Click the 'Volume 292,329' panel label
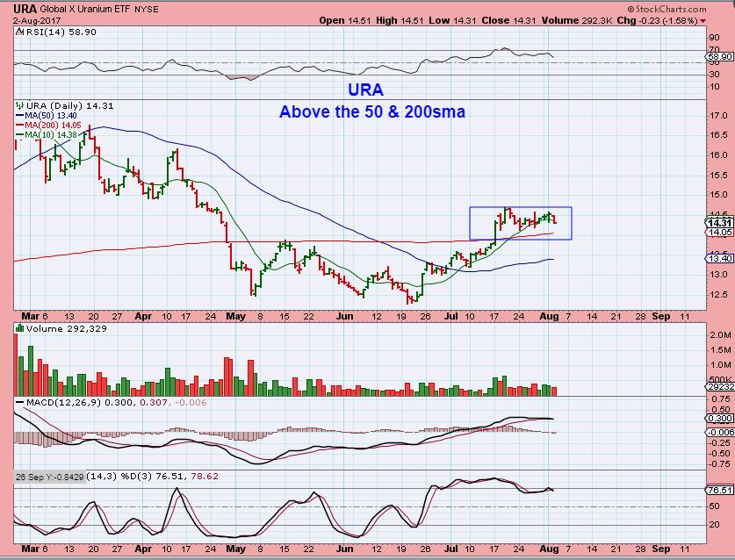This screenshot has width=735, height=560. [67, 328]
